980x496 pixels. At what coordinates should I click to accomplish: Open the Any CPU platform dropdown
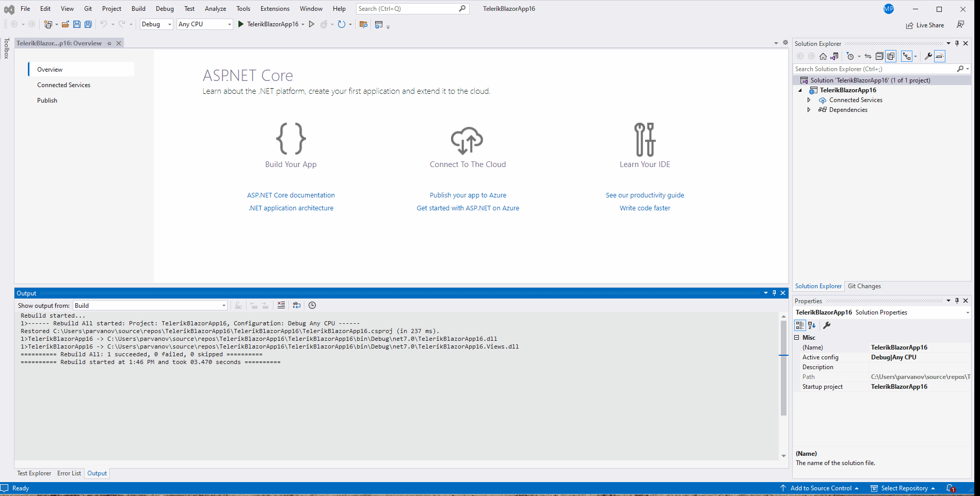[205, 24]
